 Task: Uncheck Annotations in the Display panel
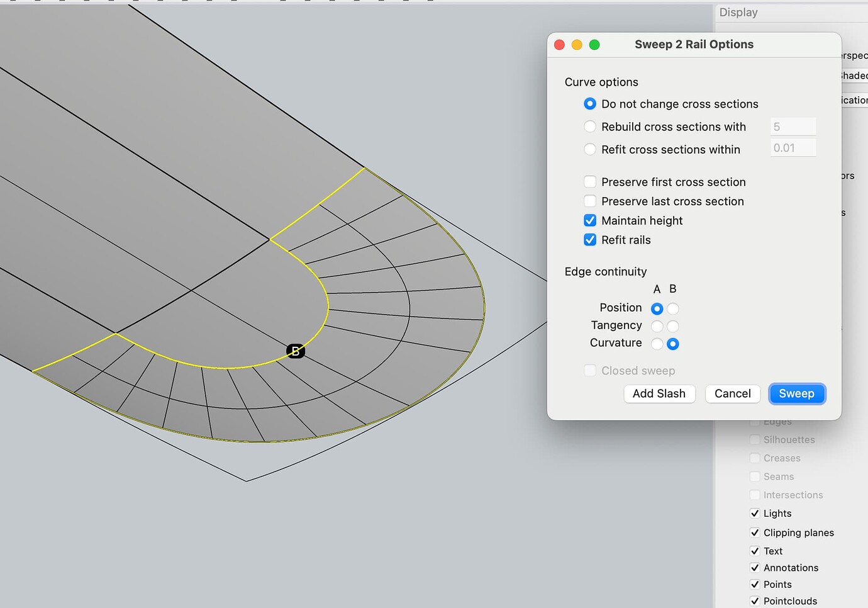point(754,568)
